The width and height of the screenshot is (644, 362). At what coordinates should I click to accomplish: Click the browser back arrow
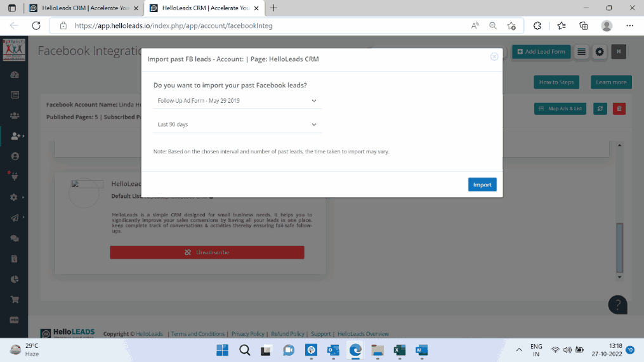[14, 25]
